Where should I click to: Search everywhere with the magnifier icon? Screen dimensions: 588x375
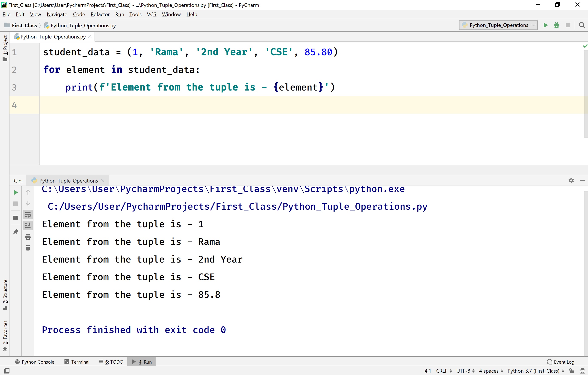point(582,25)
